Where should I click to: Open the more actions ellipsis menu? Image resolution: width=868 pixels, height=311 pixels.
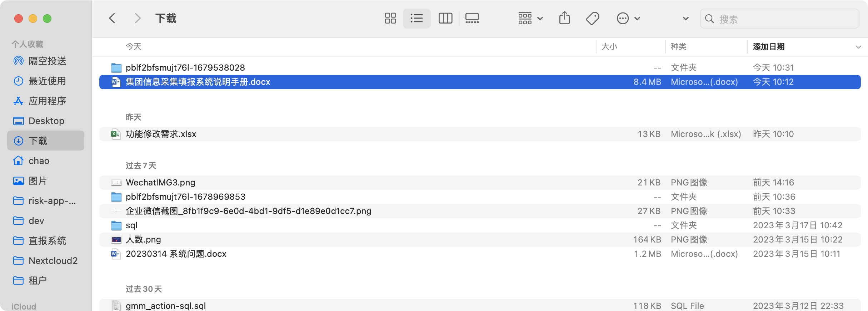click(628, 19)
